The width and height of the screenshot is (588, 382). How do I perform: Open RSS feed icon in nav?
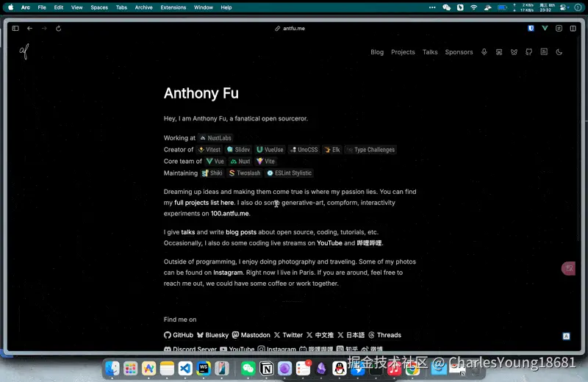(x=544, y=52)
